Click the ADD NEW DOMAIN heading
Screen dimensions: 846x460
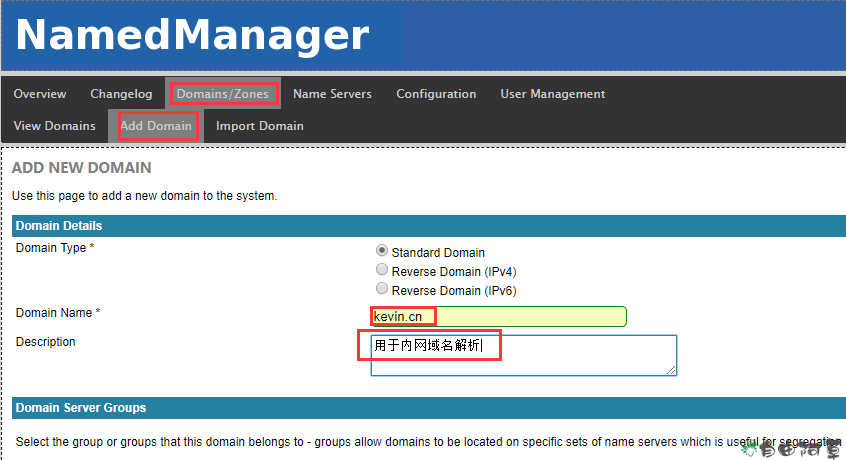pyautogui.click(x=81, y=168)
